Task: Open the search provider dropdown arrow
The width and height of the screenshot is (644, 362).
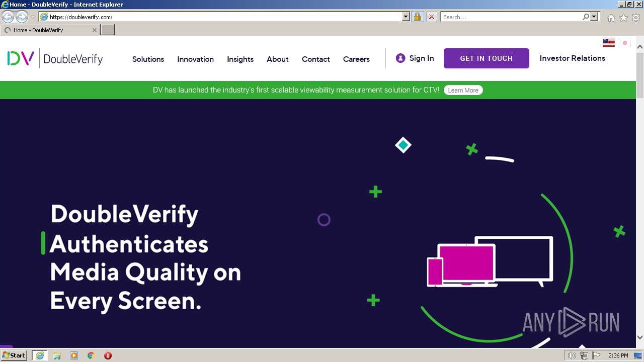Action: [594, 17]
